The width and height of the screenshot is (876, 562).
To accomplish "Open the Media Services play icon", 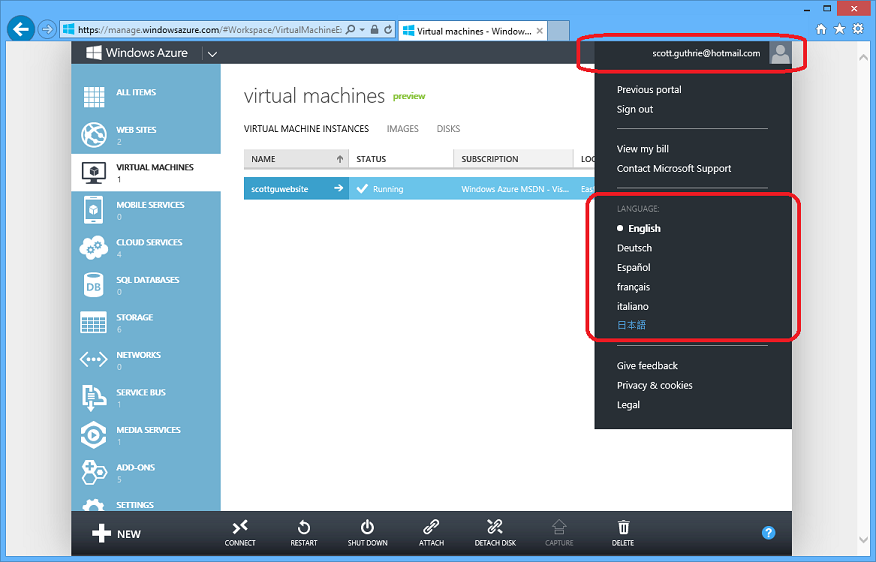I will click(x=94, y=435).
